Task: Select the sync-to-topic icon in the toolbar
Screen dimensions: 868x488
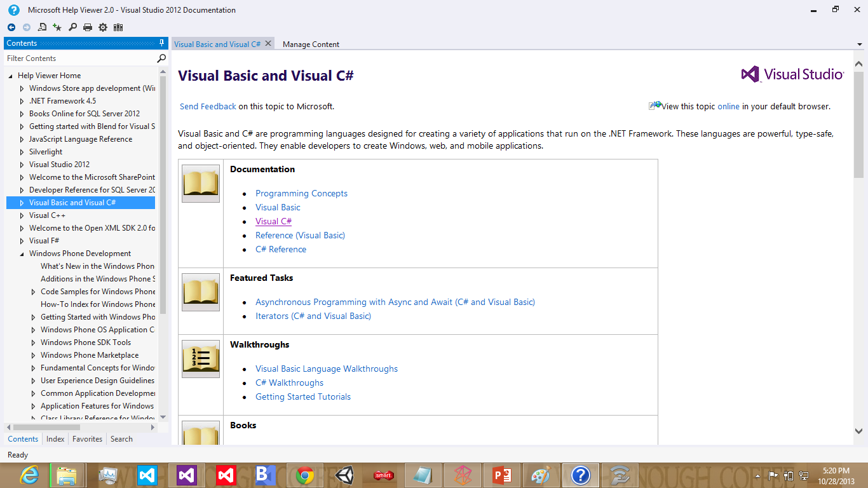Action: coord(42,27)
